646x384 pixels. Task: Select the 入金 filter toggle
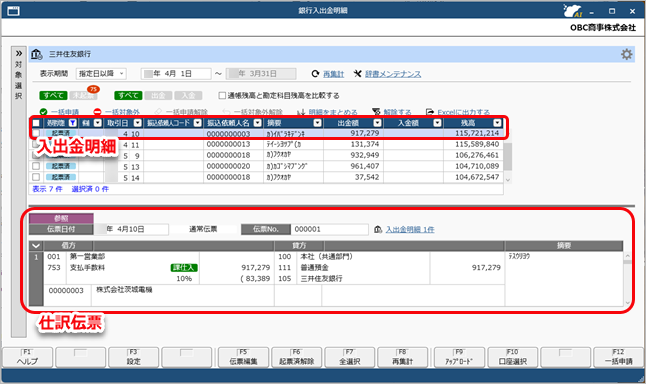pyautogui.click(x=188, y=96)
